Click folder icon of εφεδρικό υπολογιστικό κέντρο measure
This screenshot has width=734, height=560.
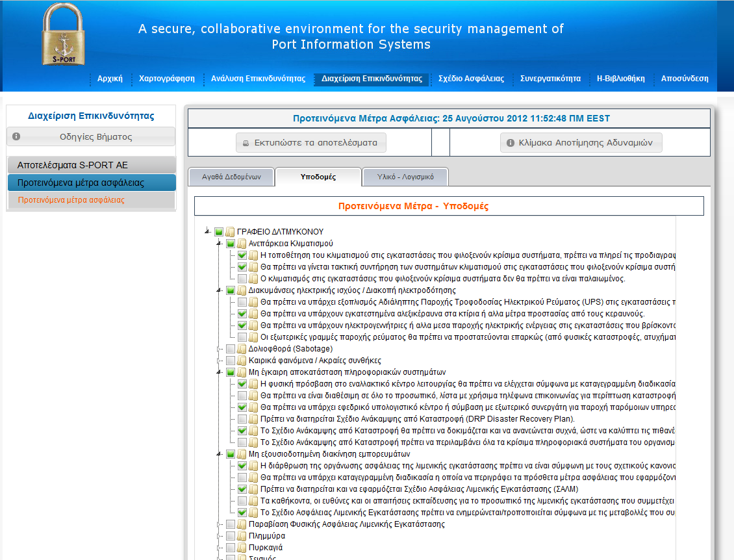[x=253, y=407]
